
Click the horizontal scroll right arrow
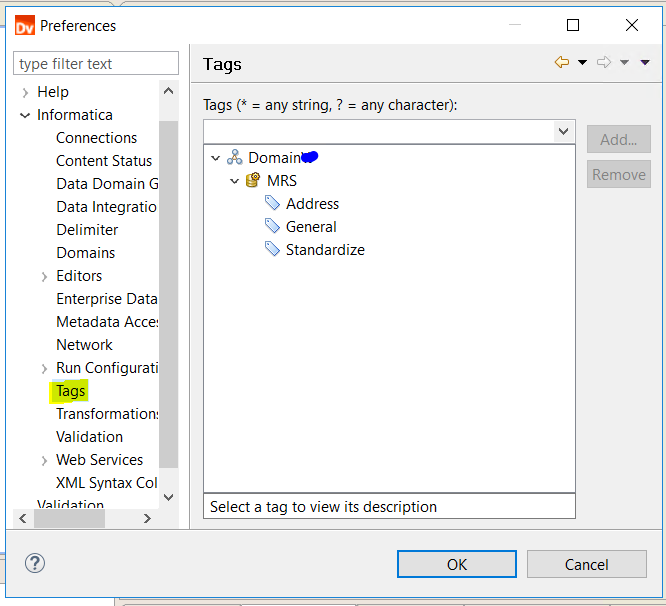[x=147, y=518]
